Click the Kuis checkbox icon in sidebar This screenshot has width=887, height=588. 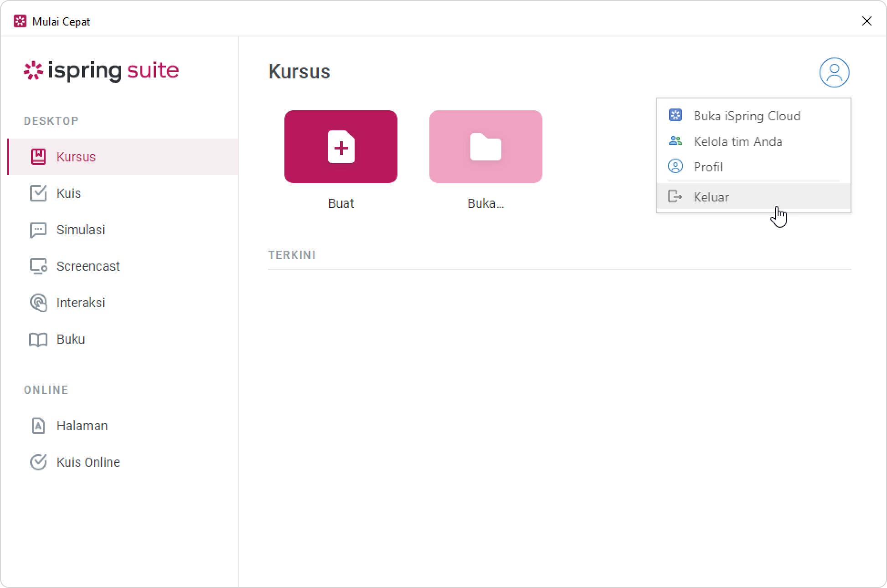pos(38,193)
